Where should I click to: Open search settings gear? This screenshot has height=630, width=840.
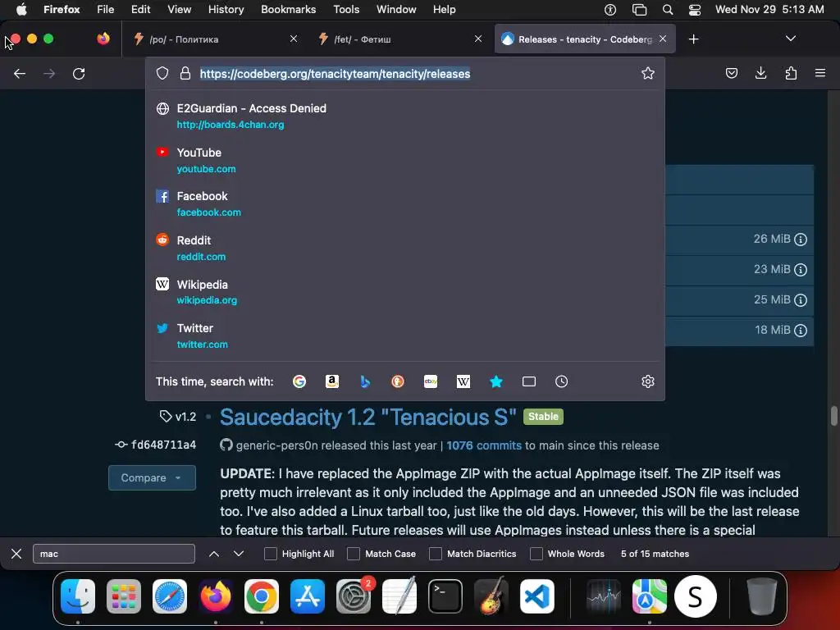[648, 381]
